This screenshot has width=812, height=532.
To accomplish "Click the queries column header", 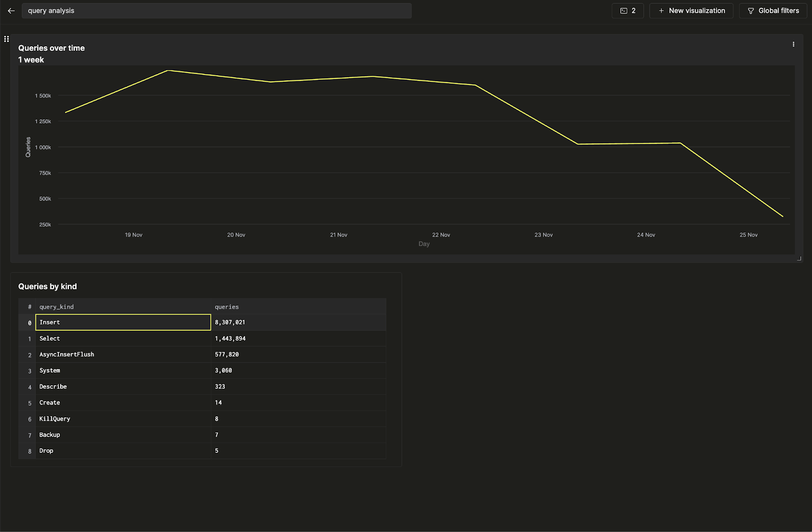I will point(226,307).
